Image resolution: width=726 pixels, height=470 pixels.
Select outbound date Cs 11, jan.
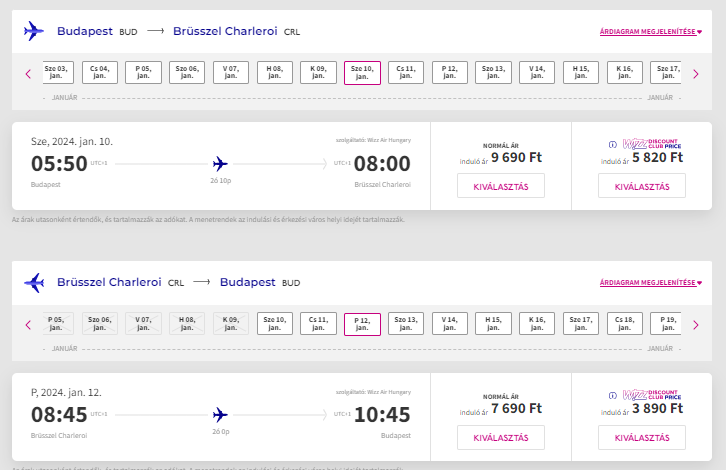pos(406,73)
